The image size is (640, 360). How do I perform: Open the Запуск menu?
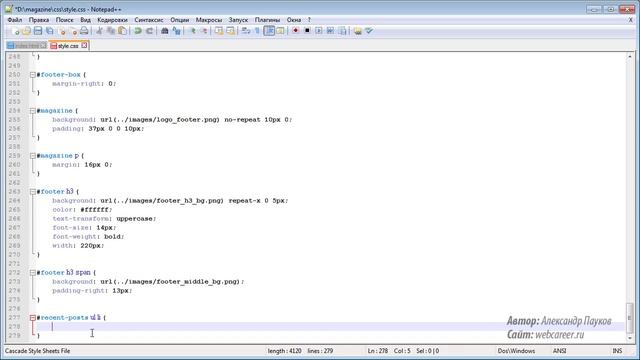click(238, 20)
